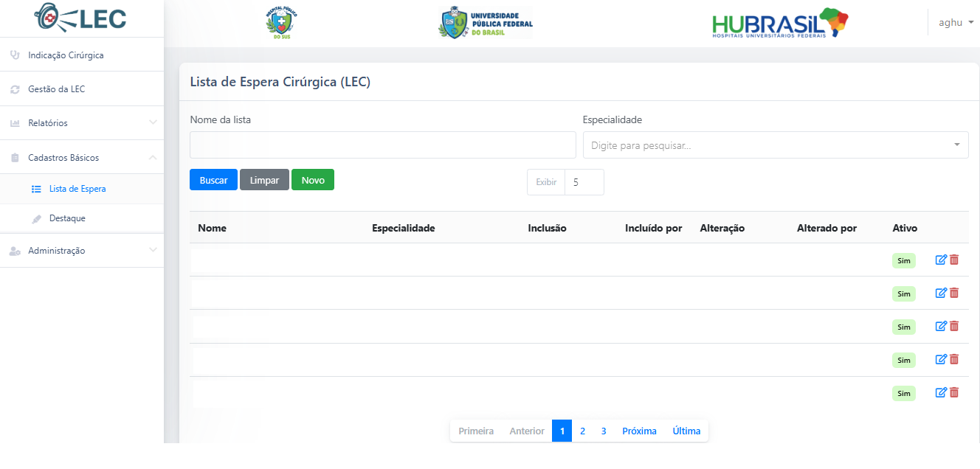Delete the second row with trash icon

pyautogui.click(x=954, y=293)
